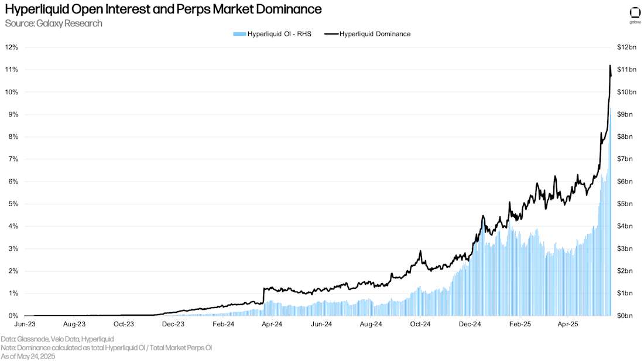Click the $1bn right axis label
The image size is (644, 362).
(x=625, y=293)
